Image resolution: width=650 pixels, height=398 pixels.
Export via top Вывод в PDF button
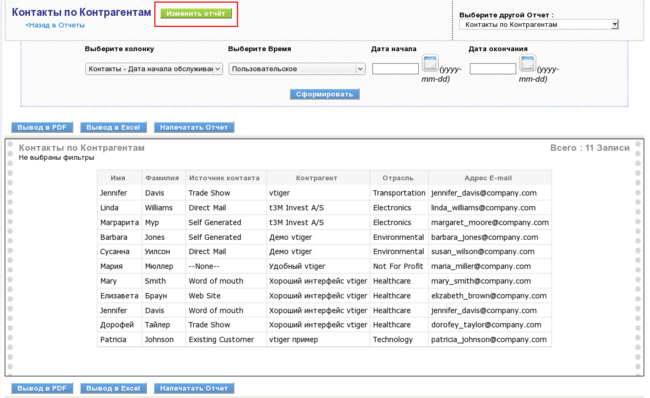(x=42, y=127)
